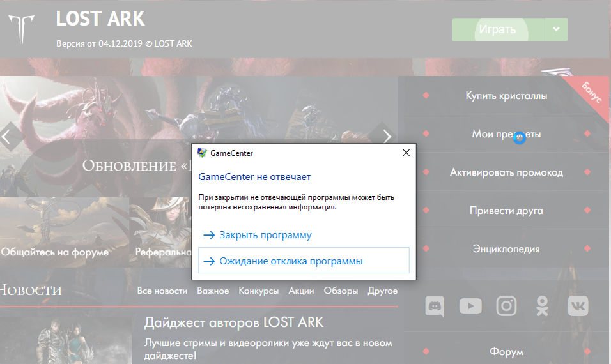
Task: Select the Обзоры news tab
Action: point(341,291)
